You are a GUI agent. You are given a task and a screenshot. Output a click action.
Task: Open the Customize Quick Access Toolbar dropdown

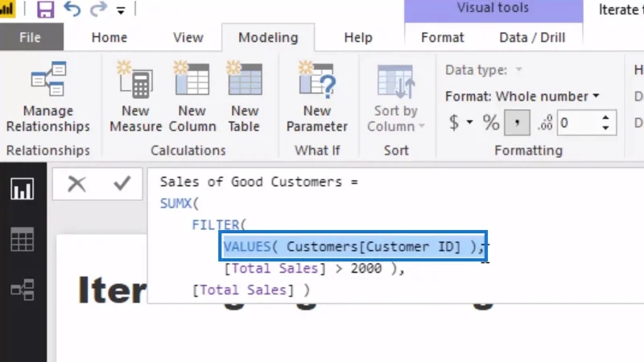[x=120, y=11]
